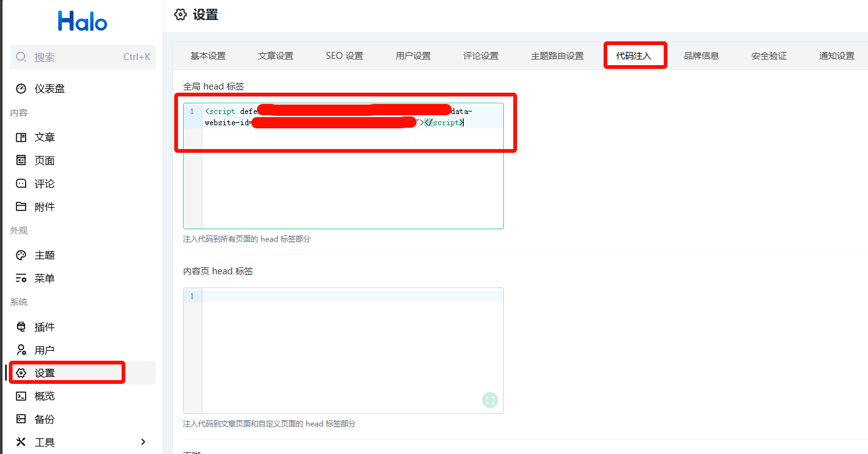Open the 文章设置 tab

click(x=276, y=56)
